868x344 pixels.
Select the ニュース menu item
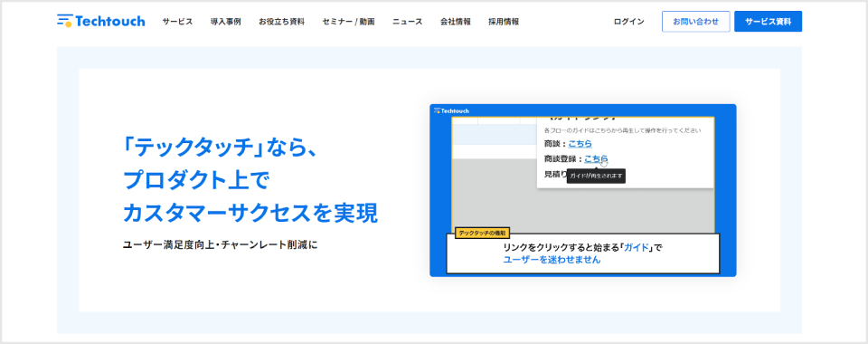click(x=408, y=22)
